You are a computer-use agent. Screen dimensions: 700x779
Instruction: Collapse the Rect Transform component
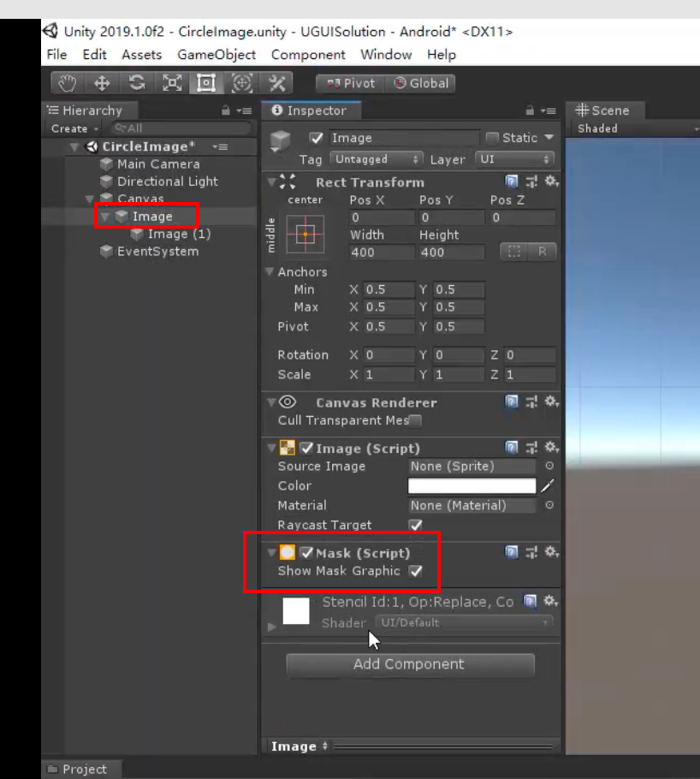(271, 181)
